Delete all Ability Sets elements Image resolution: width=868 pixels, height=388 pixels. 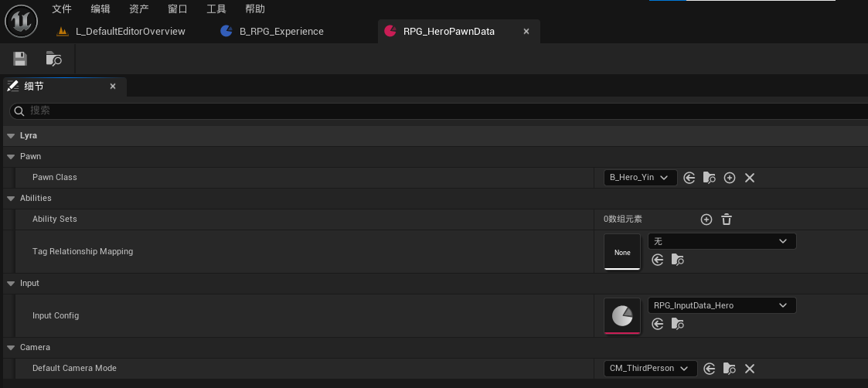pos(727,220)
